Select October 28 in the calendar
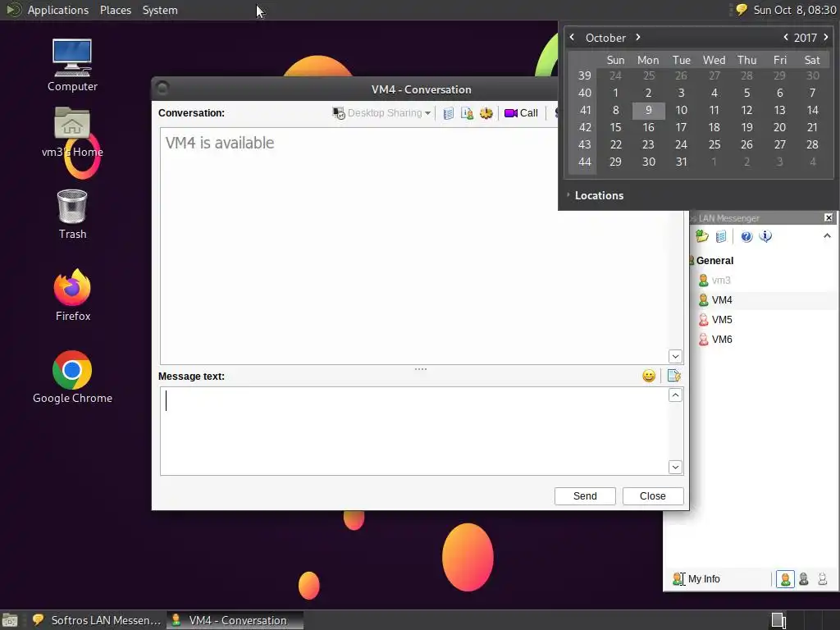Image resolution: width=840 pixels, height=630 pixels. click(813, 144)
